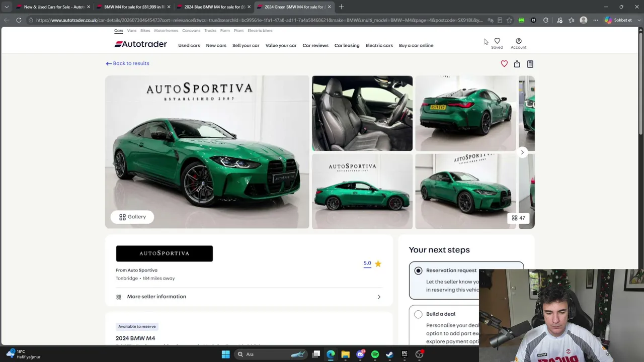This screenshot has height=362, width=644.
Task: Open the Value your car menu
Action: coord(281,45)
